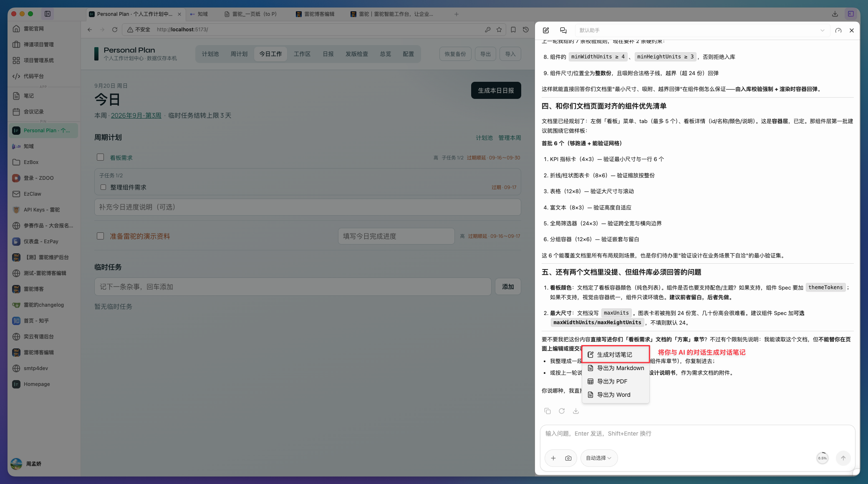The width and height of the screenshot is (868, 484).
Task: Click the download icon below the reply
Action: [x=576, y=411]
